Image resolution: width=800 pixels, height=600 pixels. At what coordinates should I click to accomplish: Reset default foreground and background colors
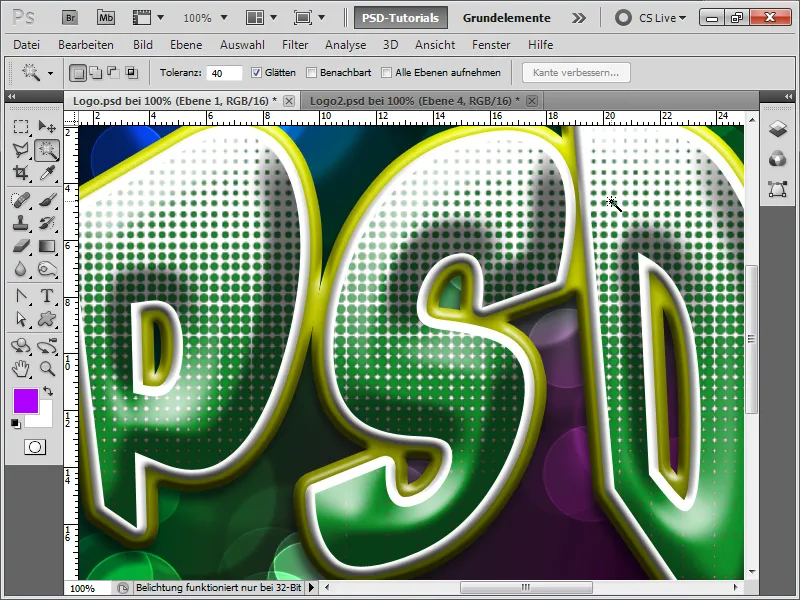click(x=16, y=424)
